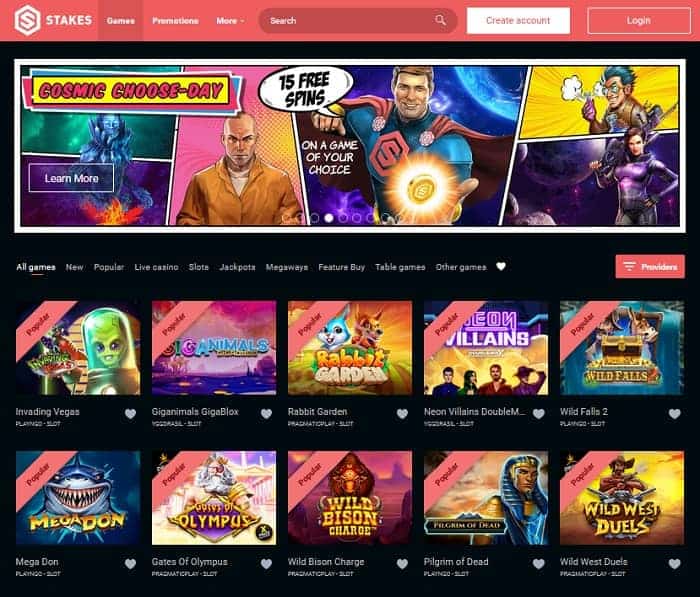Click heart icon beside Wild Falls 2

point(675,414)
